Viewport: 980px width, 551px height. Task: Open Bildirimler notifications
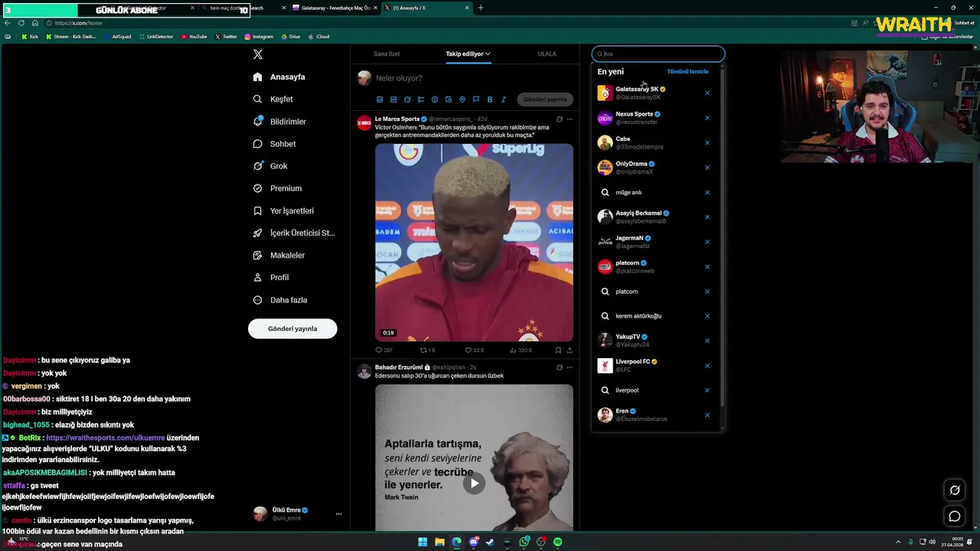tap(279, 122)
